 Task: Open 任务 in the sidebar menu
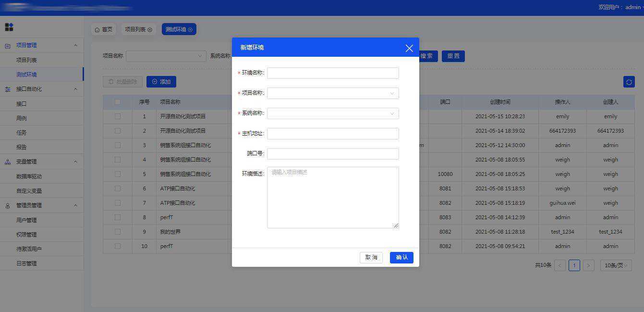tap(42, 133)
